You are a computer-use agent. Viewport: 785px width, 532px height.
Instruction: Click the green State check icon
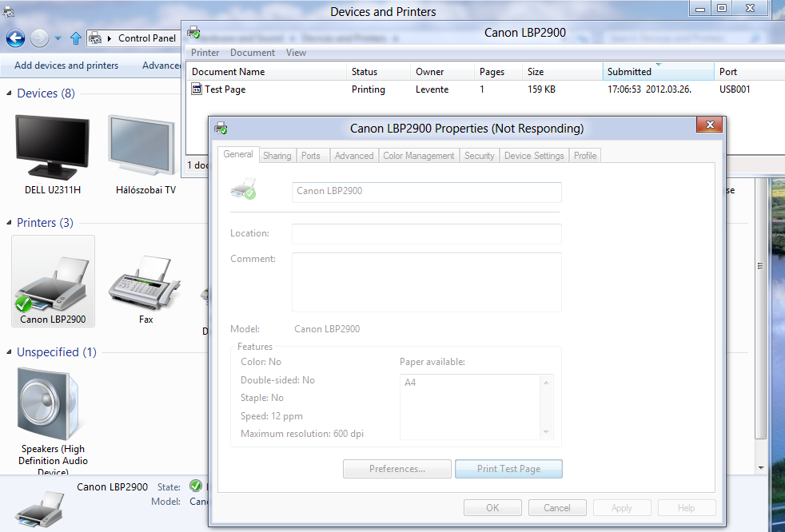click(x=196, y=486)
